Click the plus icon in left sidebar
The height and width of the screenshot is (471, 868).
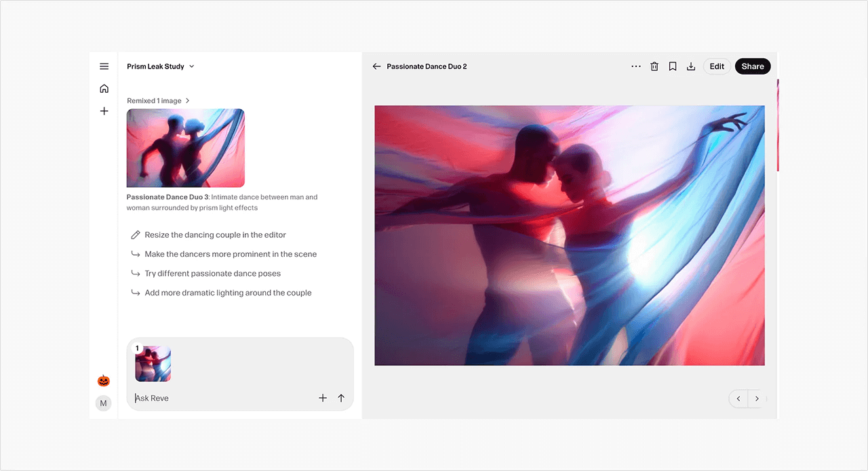tap(104, 111)
